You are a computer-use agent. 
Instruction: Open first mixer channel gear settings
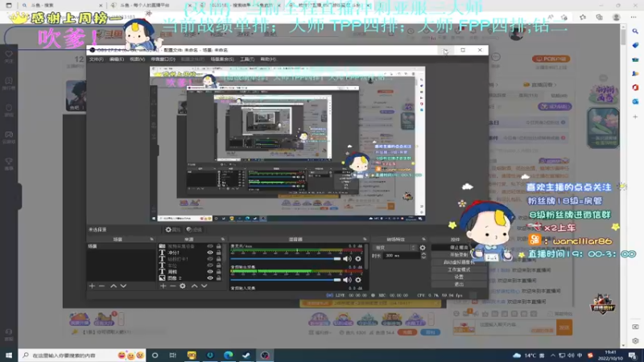(358, 259)
